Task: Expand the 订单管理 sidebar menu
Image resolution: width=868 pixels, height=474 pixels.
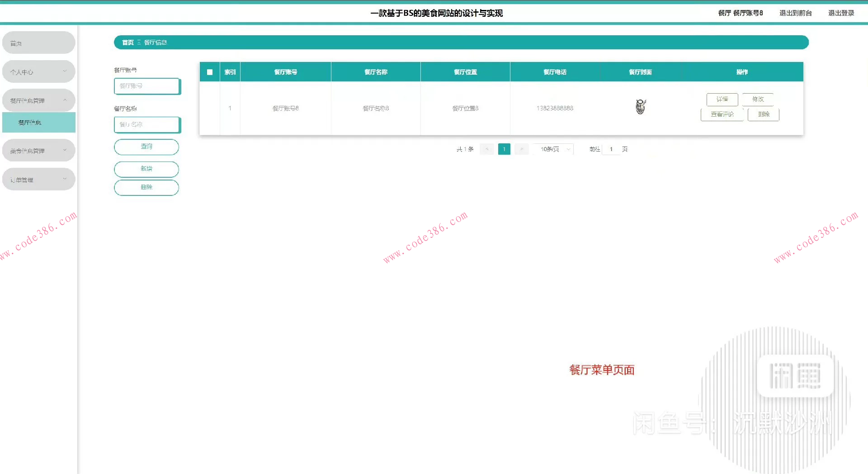Action: [38, 179]
